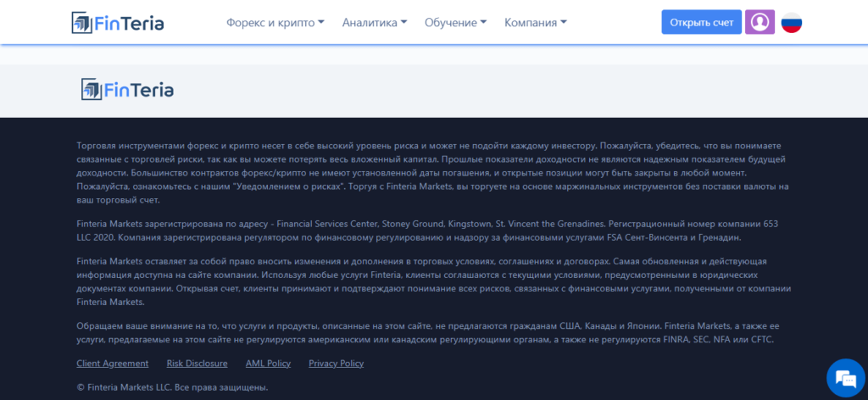Image resolution: width=868 pixels, height=400 pixels.
Task: Click the FinTeria logo in the header
Action: [118, 23]
